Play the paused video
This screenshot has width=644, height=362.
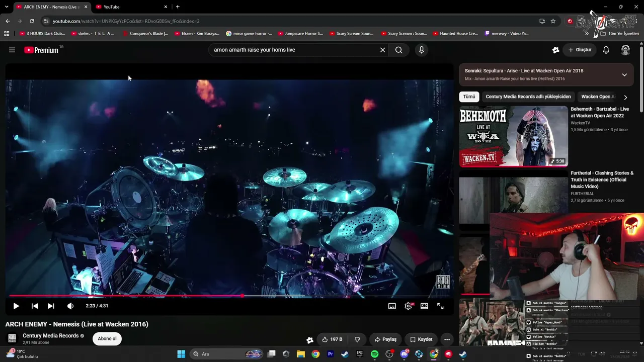click(16, 306)
